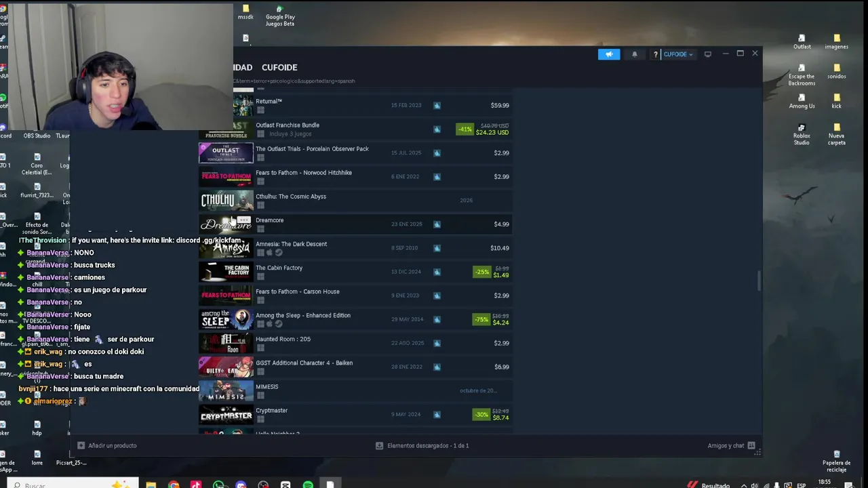Click Windows platform icon under Haunted Room : 205
Image resolution: width=868 pixels, height=488 pixels.
[260, 348]
